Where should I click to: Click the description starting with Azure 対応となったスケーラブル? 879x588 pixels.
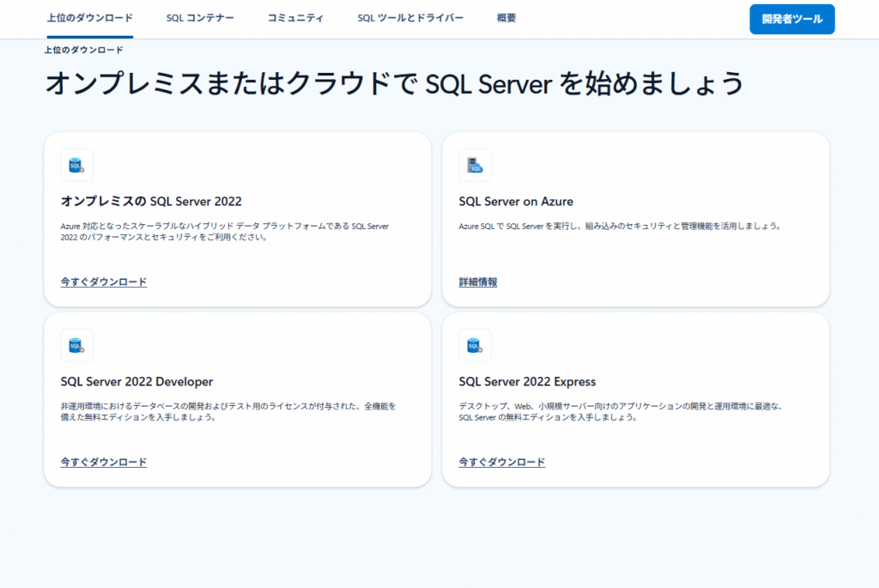point(225,232)
